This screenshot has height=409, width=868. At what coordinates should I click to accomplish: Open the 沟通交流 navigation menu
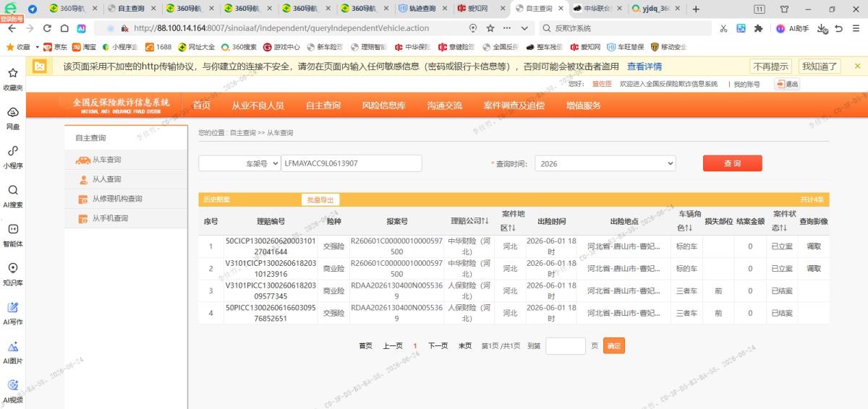click(444, 106)
